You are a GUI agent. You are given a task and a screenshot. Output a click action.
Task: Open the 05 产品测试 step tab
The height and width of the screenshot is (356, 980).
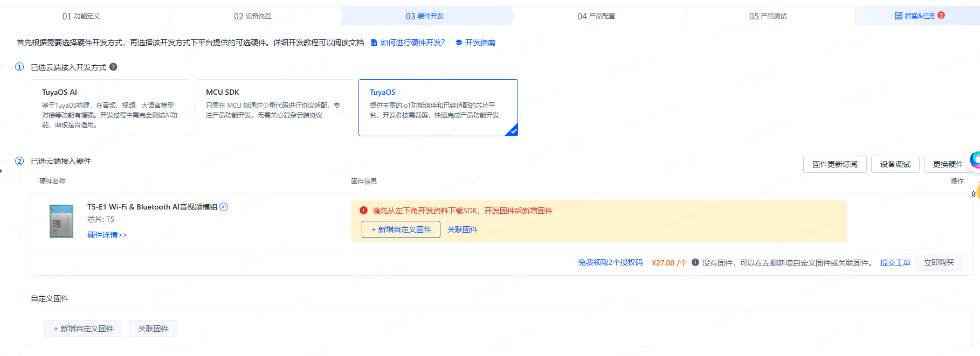pos(768,16)
